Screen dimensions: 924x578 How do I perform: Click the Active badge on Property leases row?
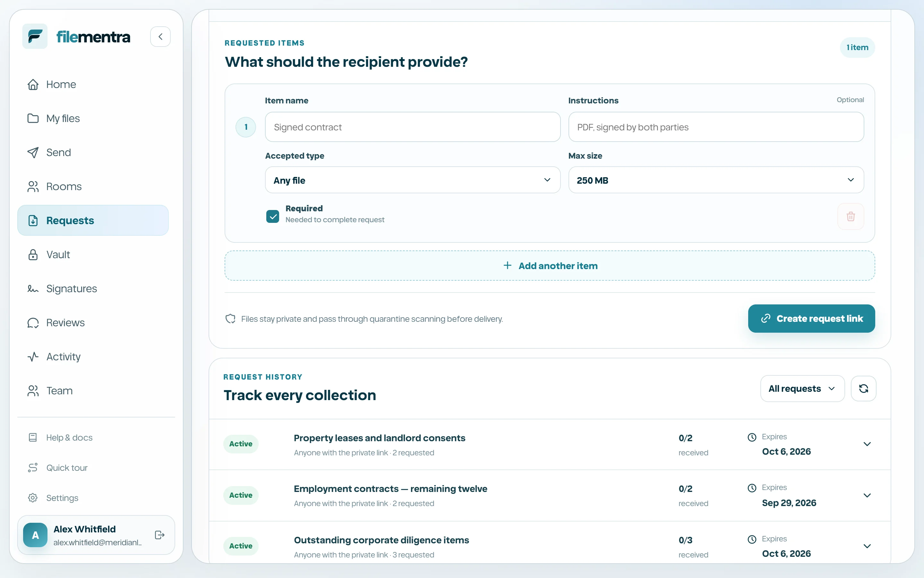241,444
